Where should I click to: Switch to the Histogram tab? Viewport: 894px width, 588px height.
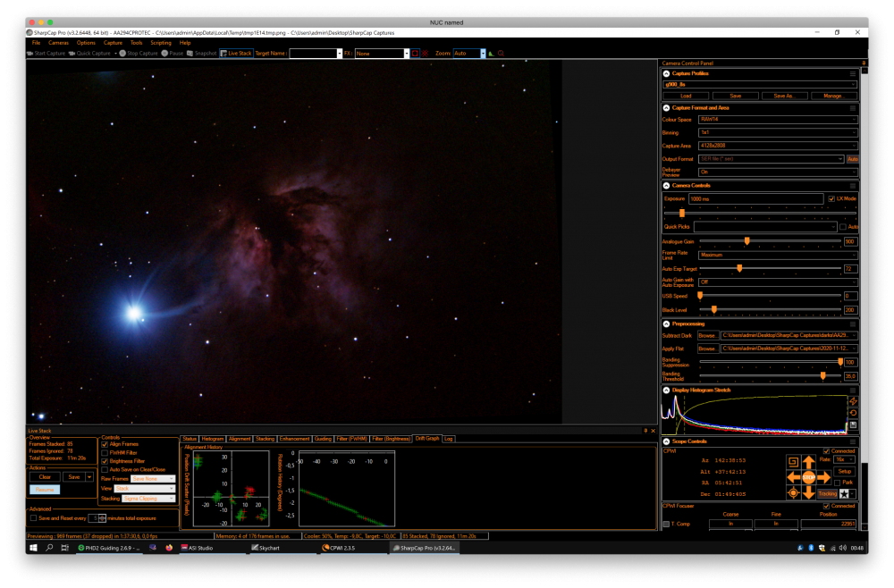212,439
